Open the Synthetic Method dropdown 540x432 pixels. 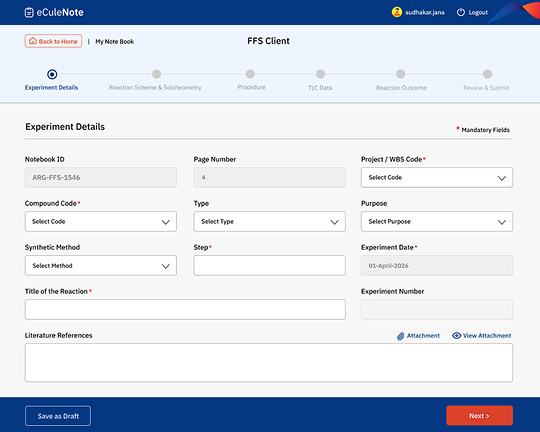click(x=101, y=266)
